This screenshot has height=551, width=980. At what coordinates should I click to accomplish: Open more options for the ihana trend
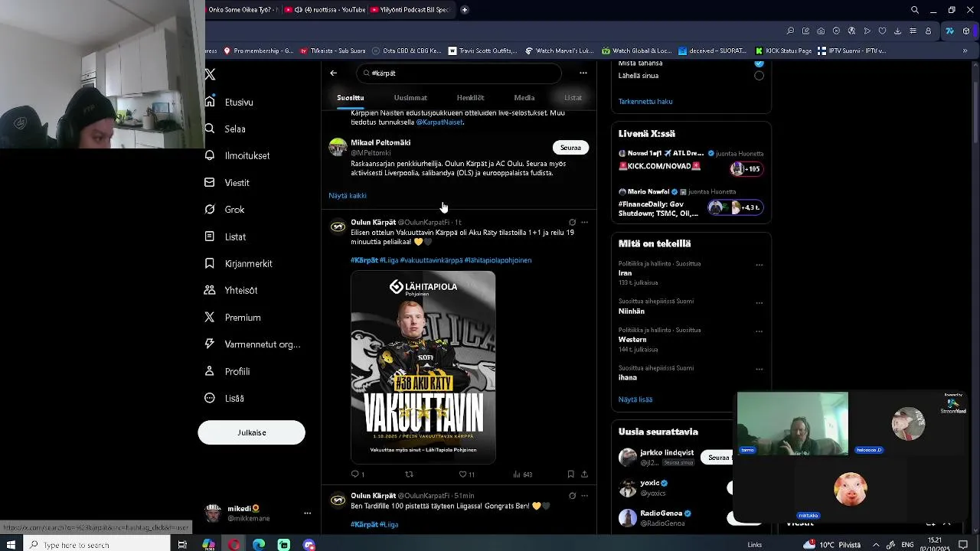(759, 369)
